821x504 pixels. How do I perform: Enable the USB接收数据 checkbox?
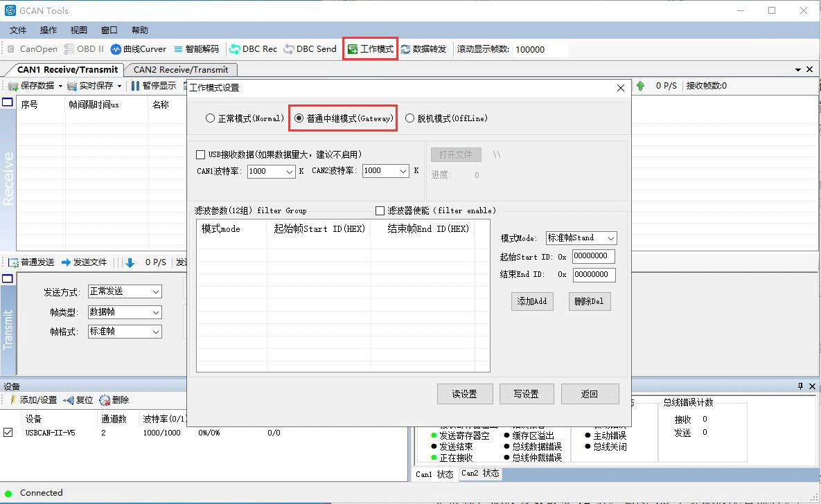pyautogui.click(x=201, y=155)
